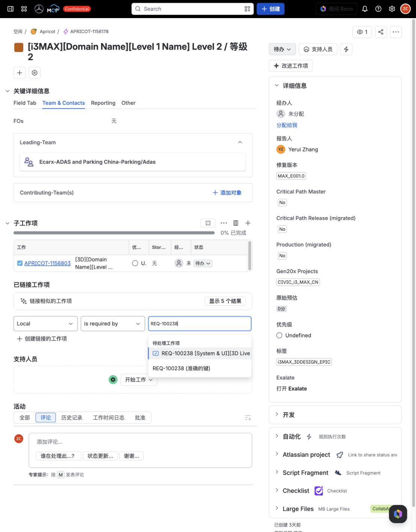Open the 待办 status dropdown
The image size is (416, 532).
(282, 49)
